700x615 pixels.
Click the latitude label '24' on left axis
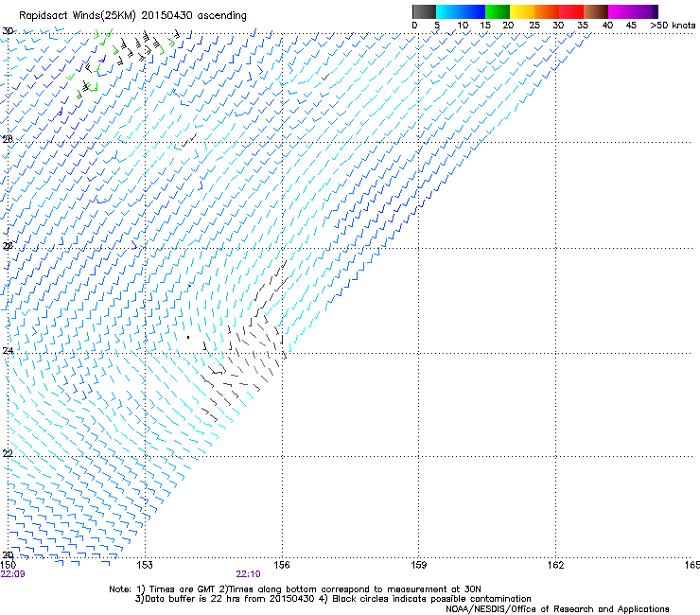click(x=8, y=351)
